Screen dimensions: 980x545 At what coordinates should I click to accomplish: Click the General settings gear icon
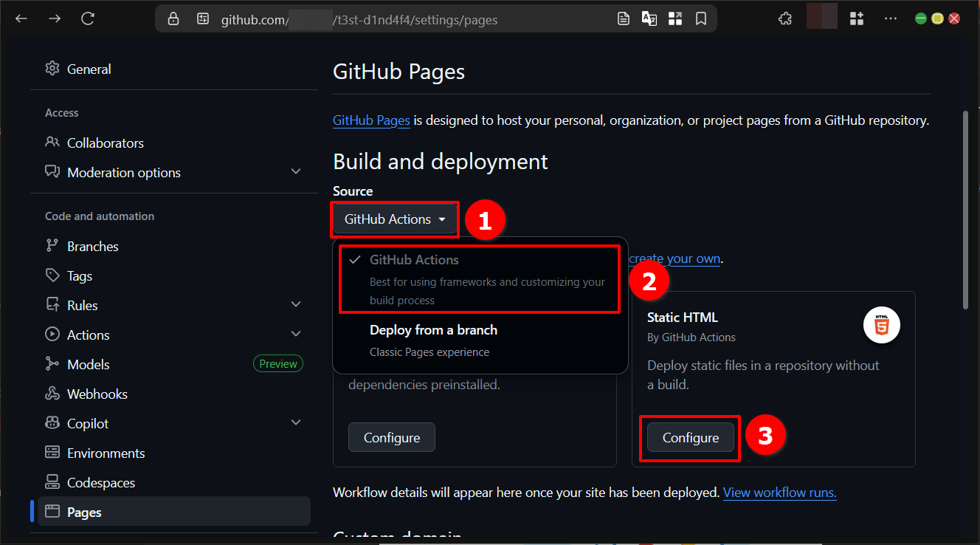click(52, 69)
